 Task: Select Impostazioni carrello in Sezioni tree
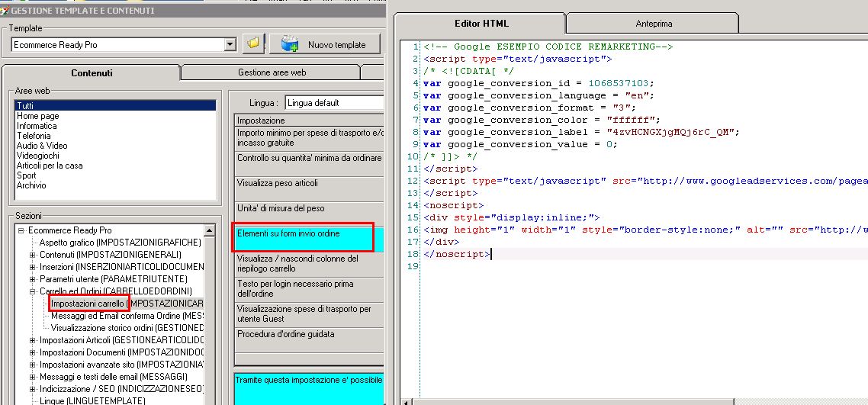point(88,304)
